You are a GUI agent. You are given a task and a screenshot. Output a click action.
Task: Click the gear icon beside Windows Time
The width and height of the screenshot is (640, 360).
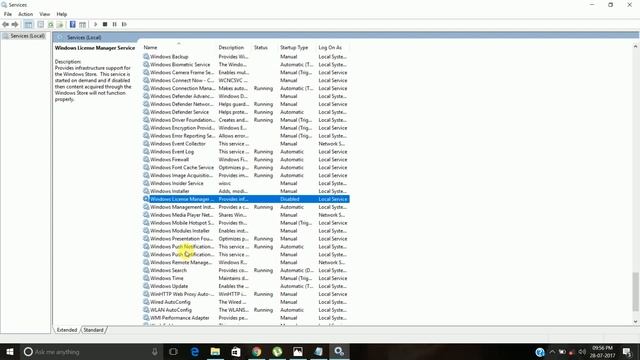click(146, 278)
